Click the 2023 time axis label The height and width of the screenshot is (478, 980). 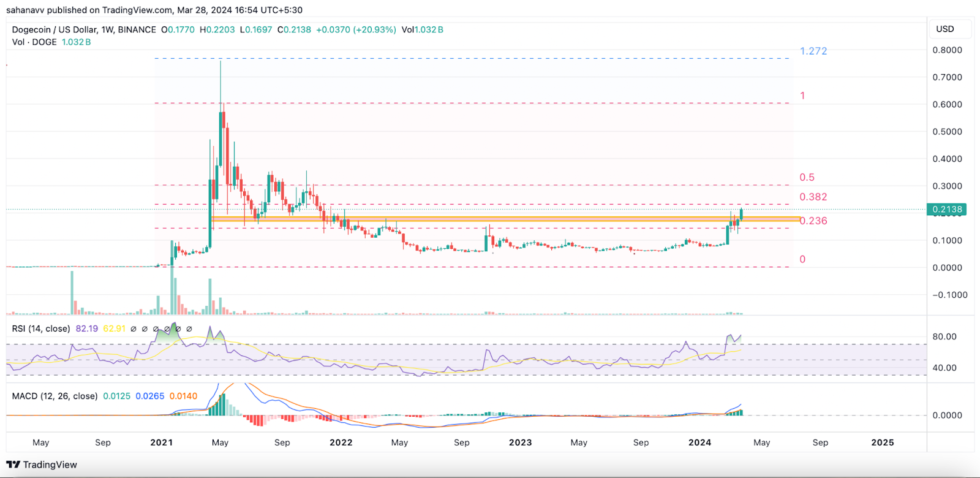(x=520, y=442)
